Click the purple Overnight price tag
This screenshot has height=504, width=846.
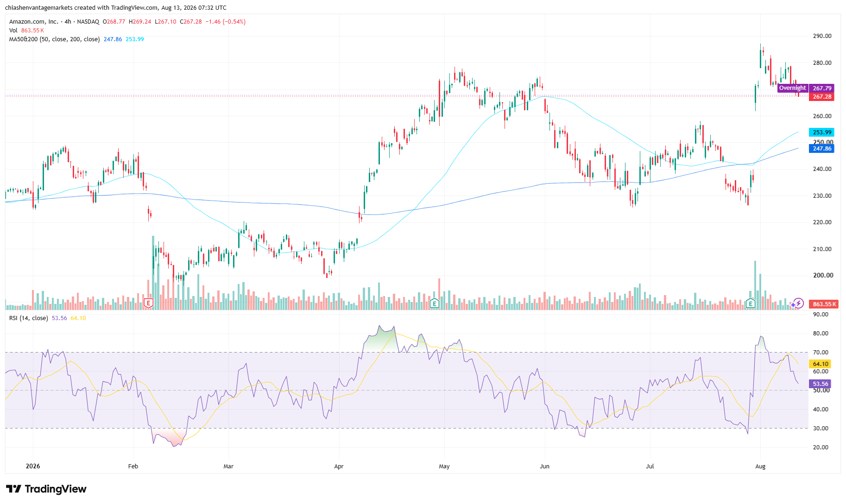pos(792,88)
